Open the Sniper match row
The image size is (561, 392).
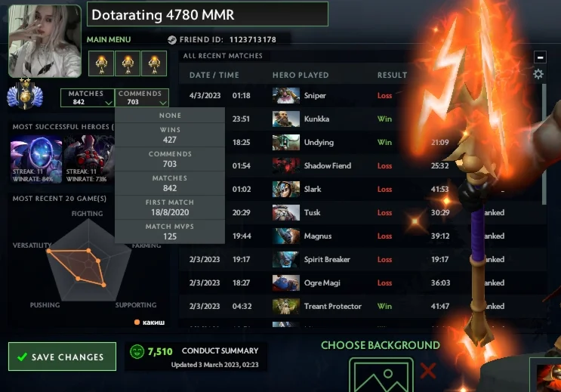click(361, 96)
